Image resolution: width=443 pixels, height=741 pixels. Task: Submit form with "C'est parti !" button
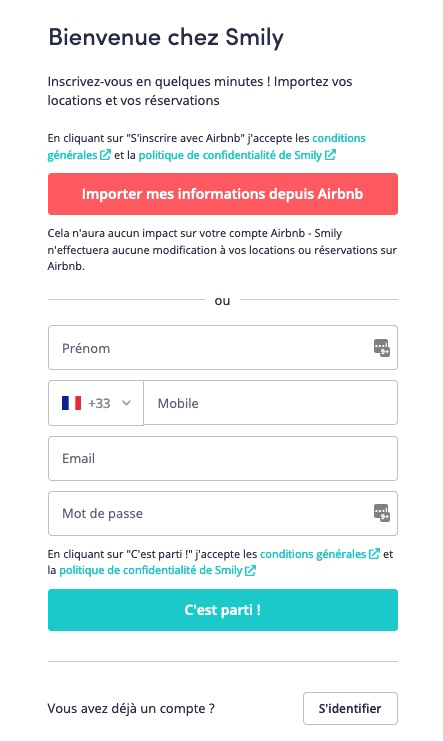click(x=223, y=610)
